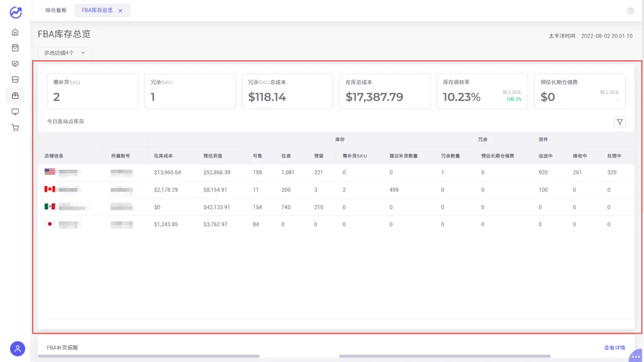Switch to the 综合看板 tab
Viewport: 644px width, 362px height.
coord(56,10)
